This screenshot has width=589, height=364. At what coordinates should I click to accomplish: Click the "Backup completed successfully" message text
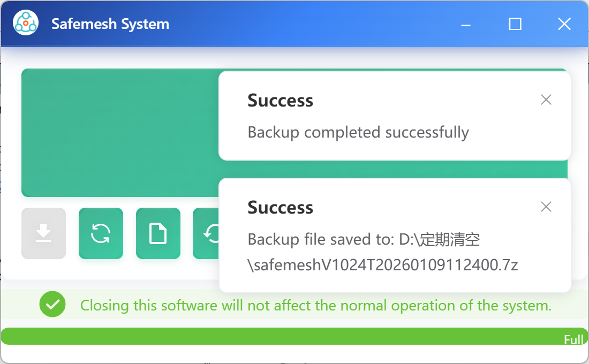click(x=358, y=132)
